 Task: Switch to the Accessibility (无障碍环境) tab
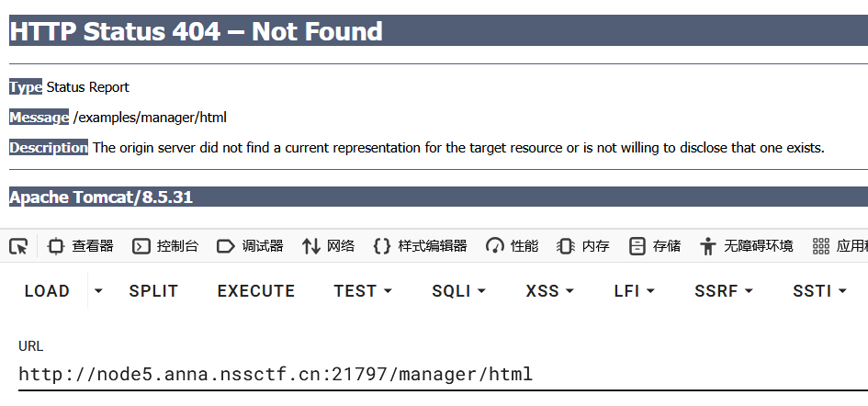[x=746, y=246]
